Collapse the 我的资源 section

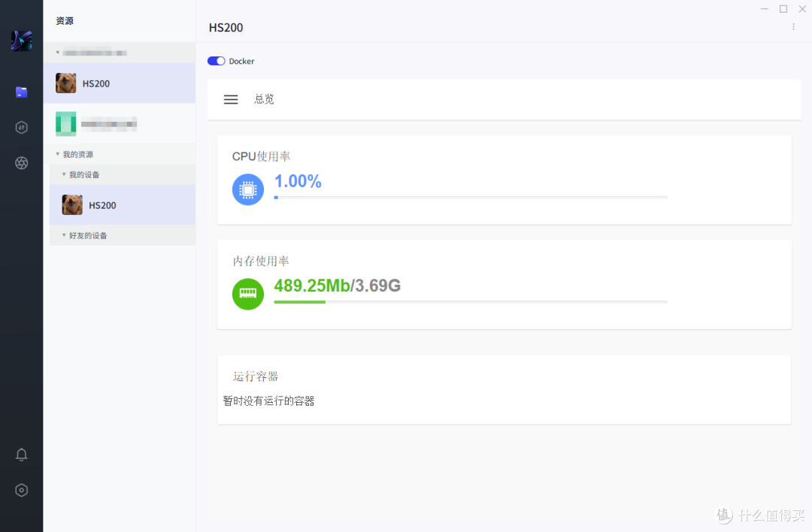point(57,154)
